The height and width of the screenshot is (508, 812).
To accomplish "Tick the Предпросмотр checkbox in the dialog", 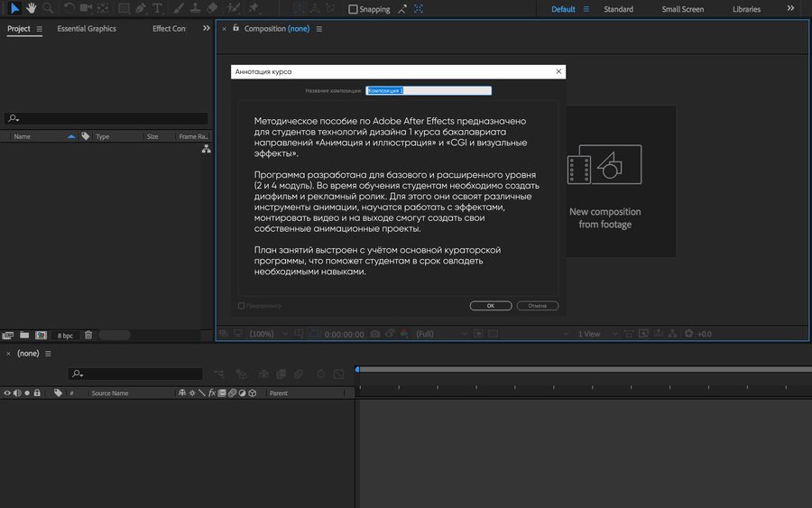I will point(241,306).
